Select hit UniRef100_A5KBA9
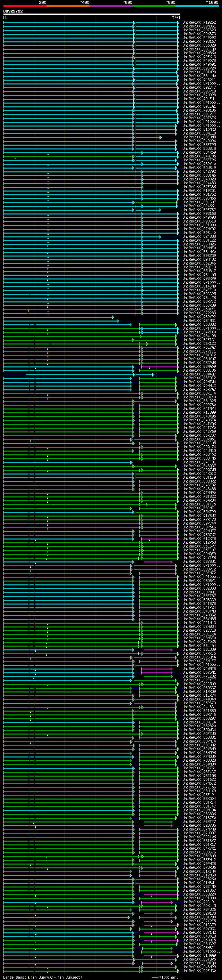This screenshot has height=980, width=222. [x=199, y=856]
